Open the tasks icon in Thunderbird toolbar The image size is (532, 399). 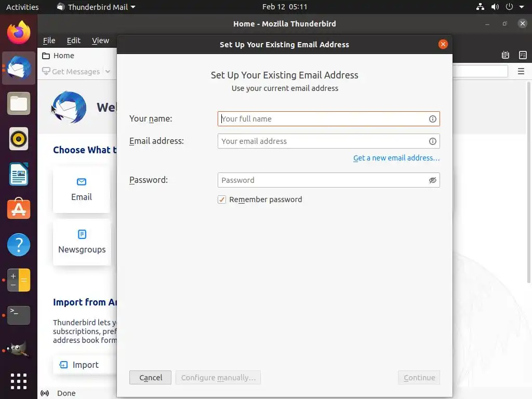[523, 55]
